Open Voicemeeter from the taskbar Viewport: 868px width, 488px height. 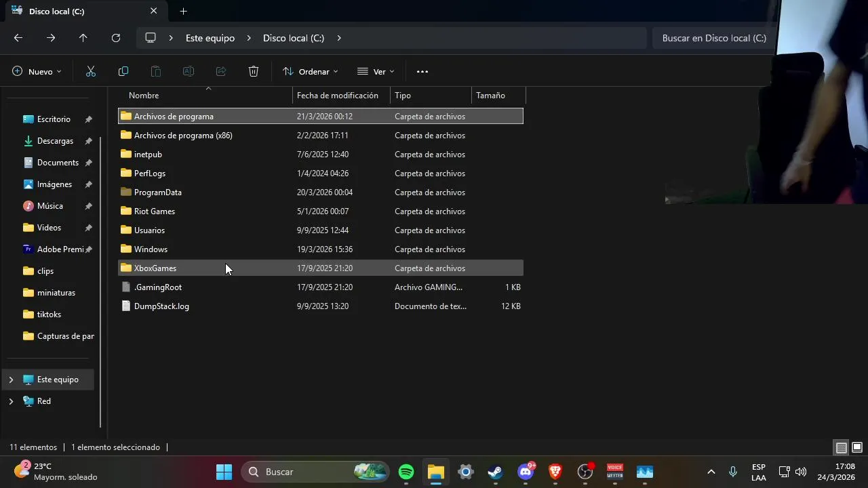(x=615, y=472)
